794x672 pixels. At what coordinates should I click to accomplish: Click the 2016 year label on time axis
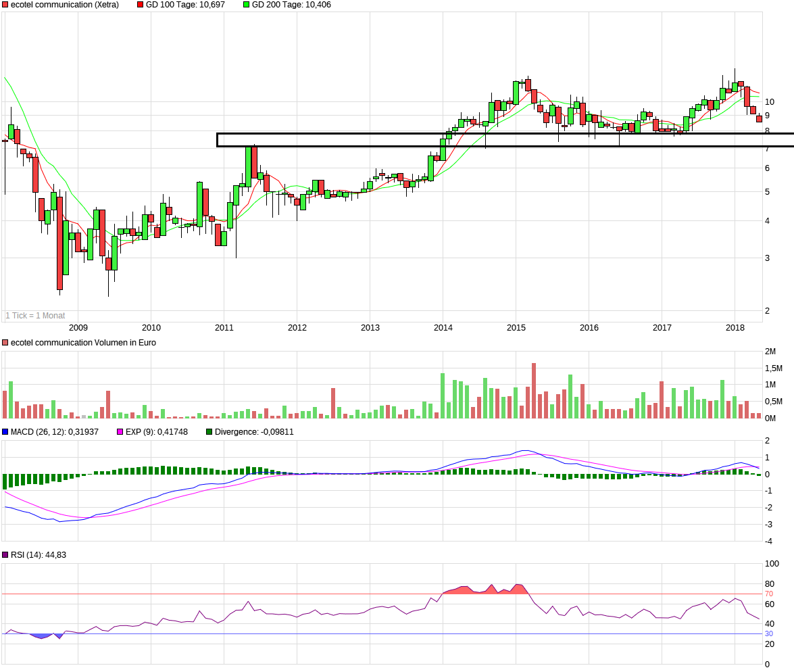[589, 327]
